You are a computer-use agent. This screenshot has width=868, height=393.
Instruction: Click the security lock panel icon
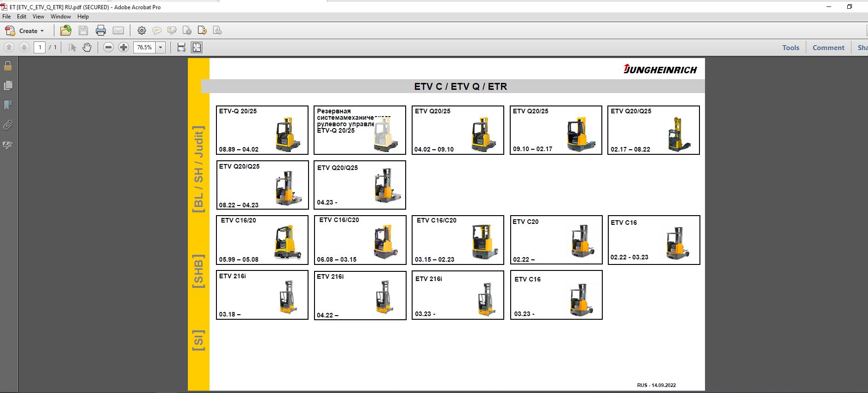tap(8, 66)
